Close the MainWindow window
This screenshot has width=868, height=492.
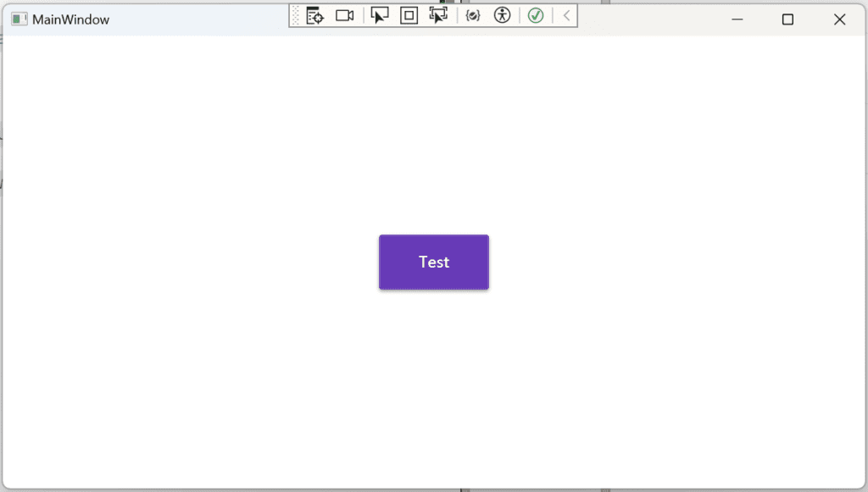pyautogui.click(x=839, y=19)
